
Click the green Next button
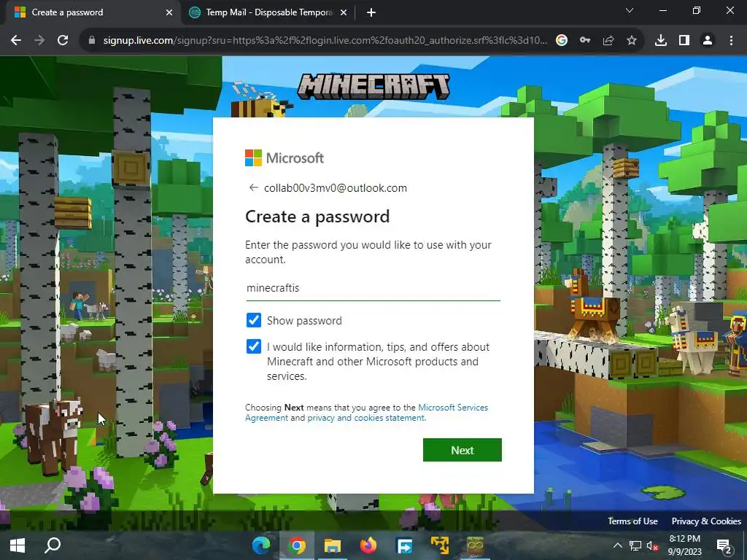[x=462, y=450]
